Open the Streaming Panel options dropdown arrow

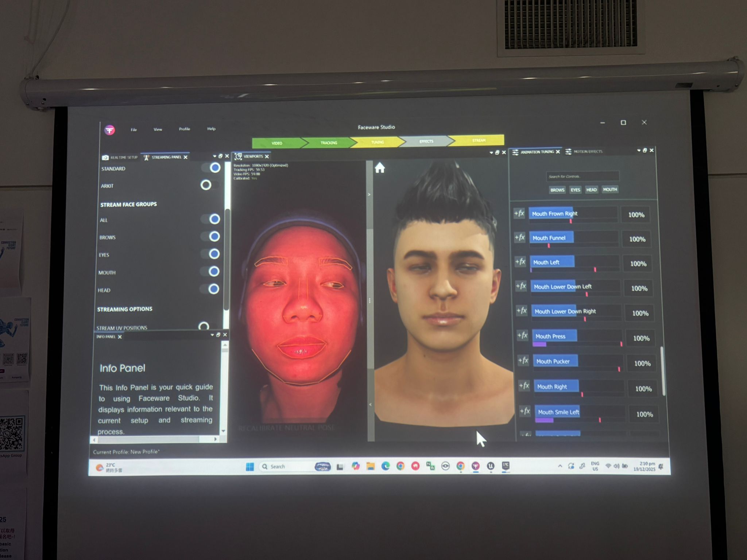tap(214, 156)
